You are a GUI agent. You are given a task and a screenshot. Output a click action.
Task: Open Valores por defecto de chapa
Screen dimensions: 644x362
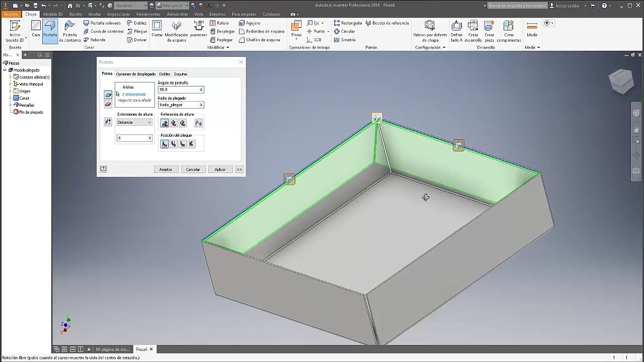[x=430, y=31]
